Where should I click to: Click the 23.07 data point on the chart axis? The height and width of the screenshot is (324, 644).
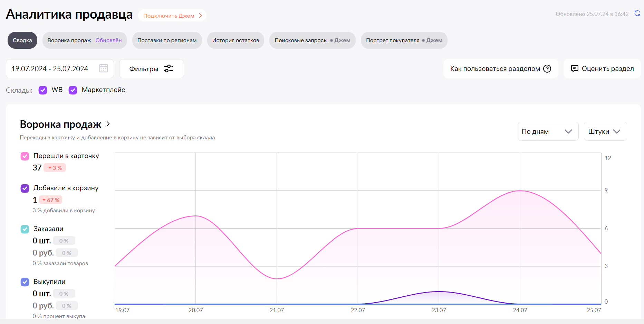[439, 310]
